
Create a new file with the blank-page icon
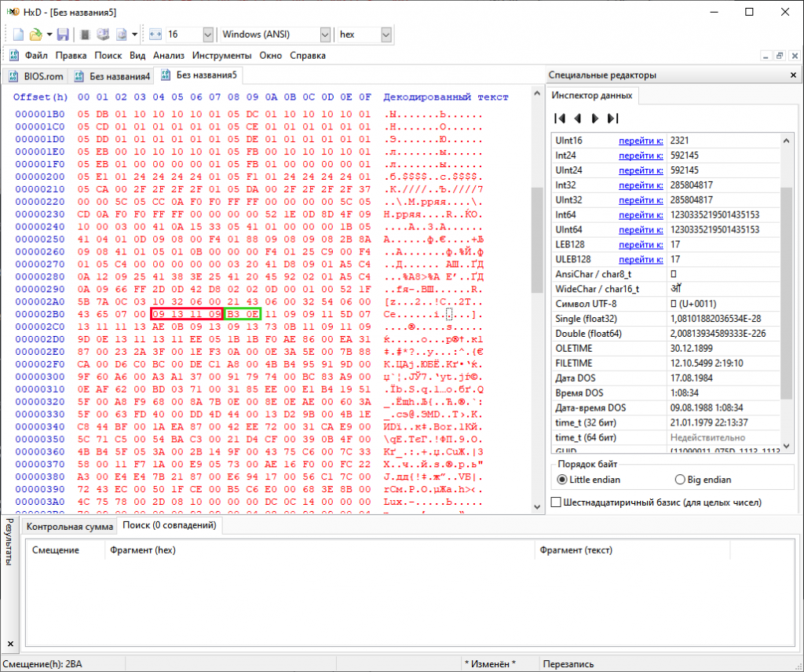pos(19,35)
